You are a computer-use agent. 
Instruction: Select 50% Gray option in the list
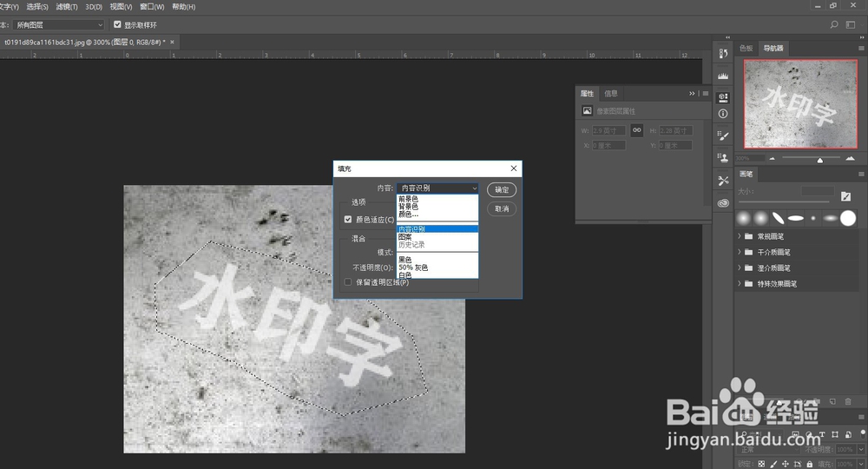(437, 268)
